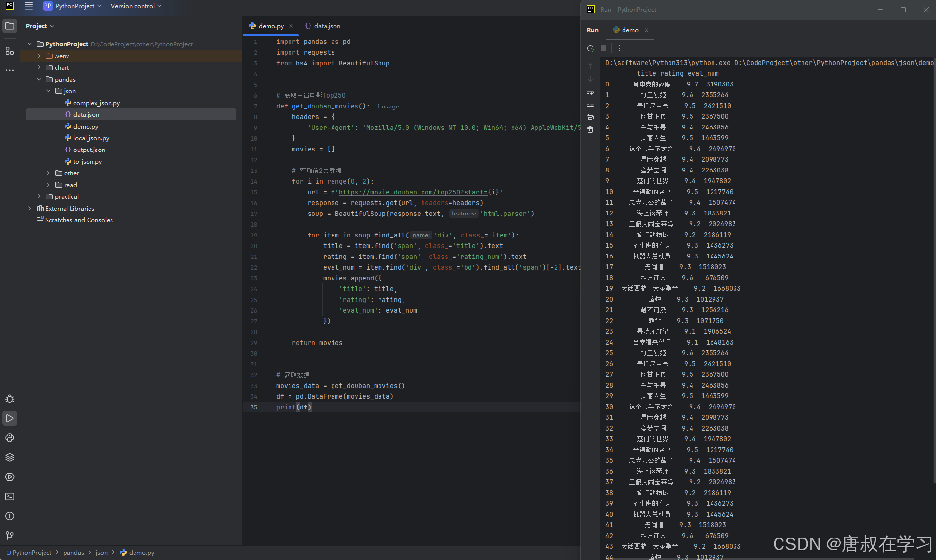Screen dimensions: 936x560
Task: Collapse the PythonProject root folder
Action: pyautogui.click(x=30, y=44)
